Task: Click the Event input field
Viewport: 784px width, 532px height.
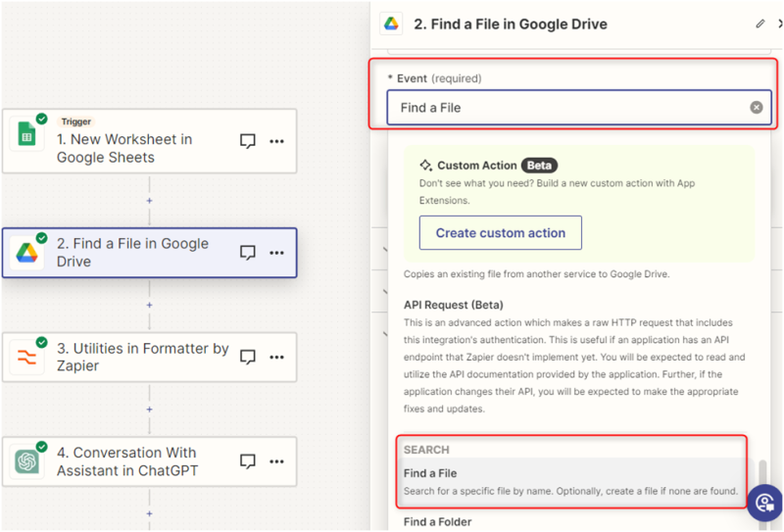Action: pos(563,108)
